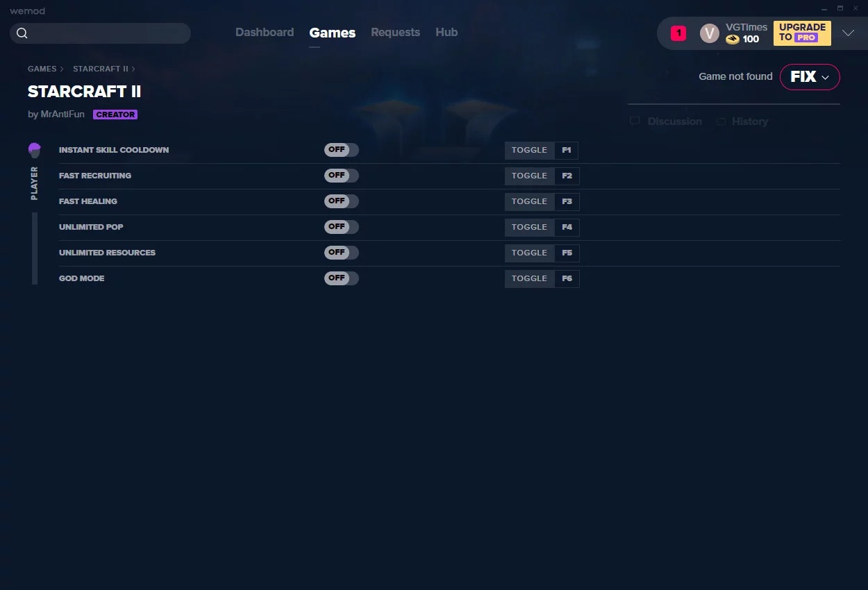
Task: Click the 'Game not found' status text
Action: (735, 77)
